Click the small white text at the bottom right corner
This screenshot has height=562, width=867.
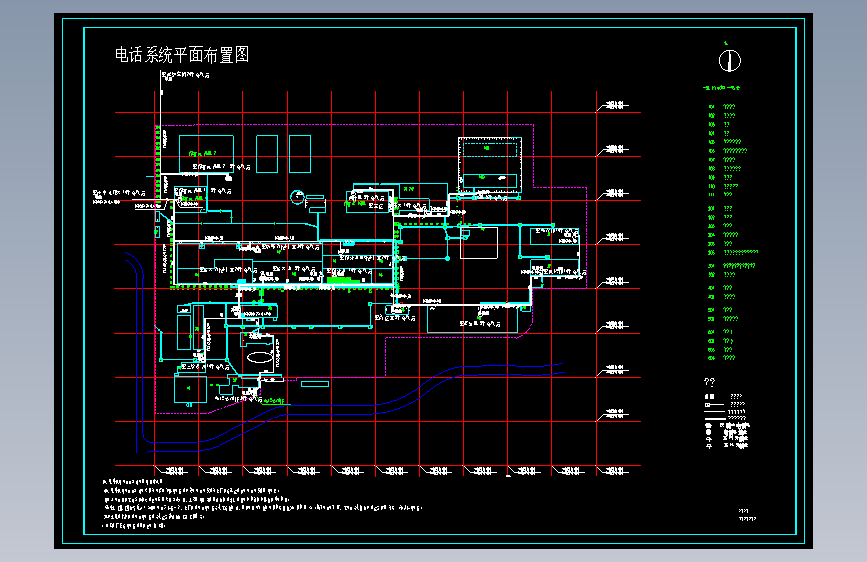pos(747,515)
